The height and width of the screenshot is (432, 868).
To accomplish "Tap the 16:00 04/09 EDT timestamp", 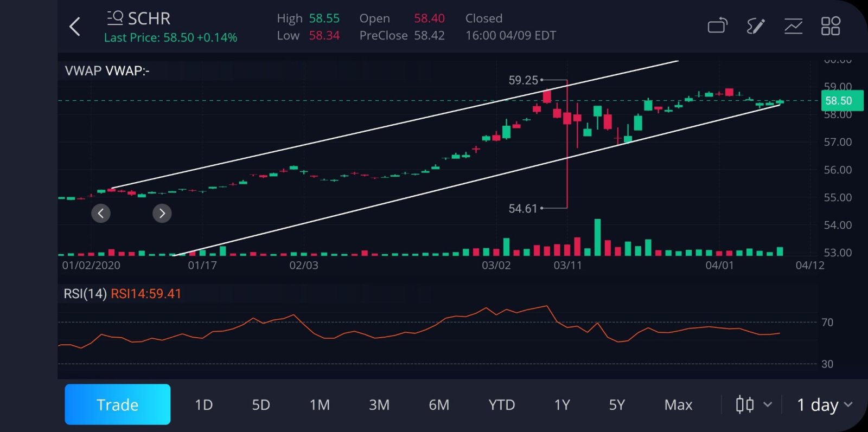I will pyautogui.click(x=511, y=36).
